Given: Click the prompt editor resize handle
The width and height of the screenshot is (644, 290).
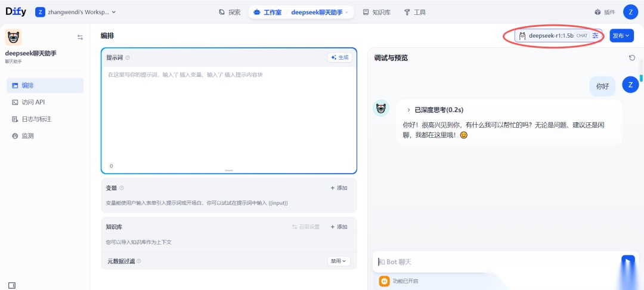Looking at the screenshot, I should [x=229, y=170].
